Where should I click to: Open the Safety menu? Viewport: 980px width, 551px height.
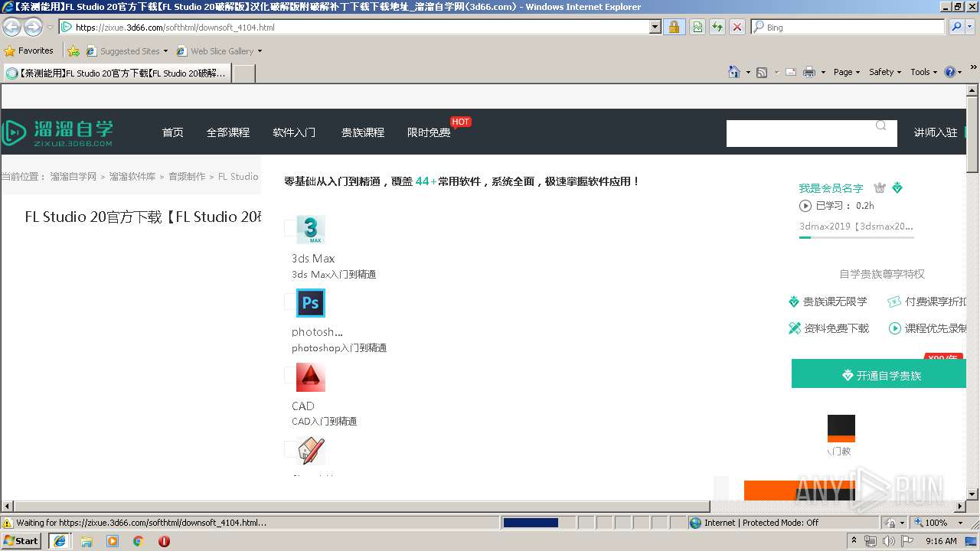point(885,72)
